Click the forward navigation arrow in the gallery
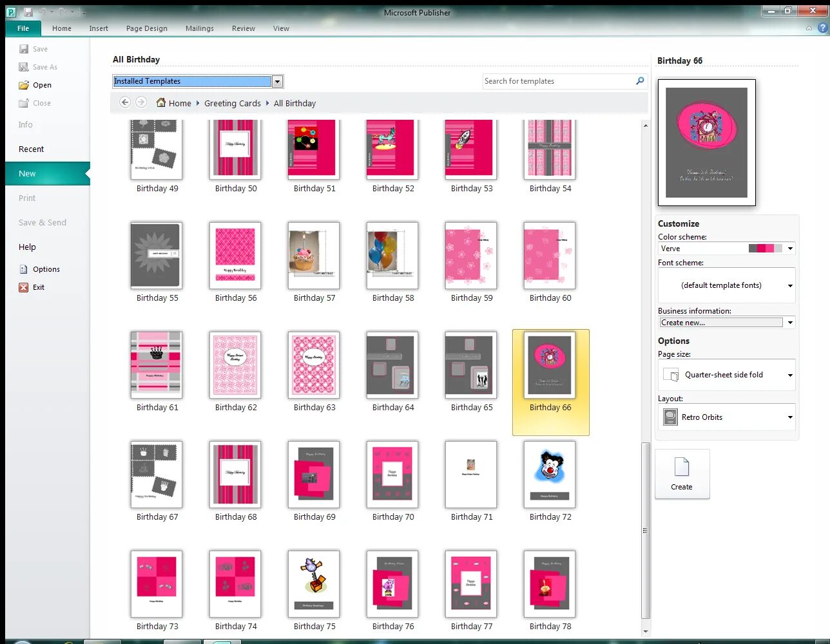The image size is (830, 644). pyautogui.click(x=140, y=102)
